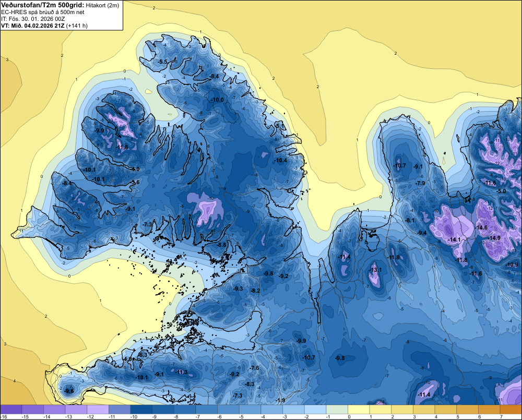Click the line 'EC-HRES spá brúuð á 500m net'
522x420 pixels.
[x=43, y=13]
